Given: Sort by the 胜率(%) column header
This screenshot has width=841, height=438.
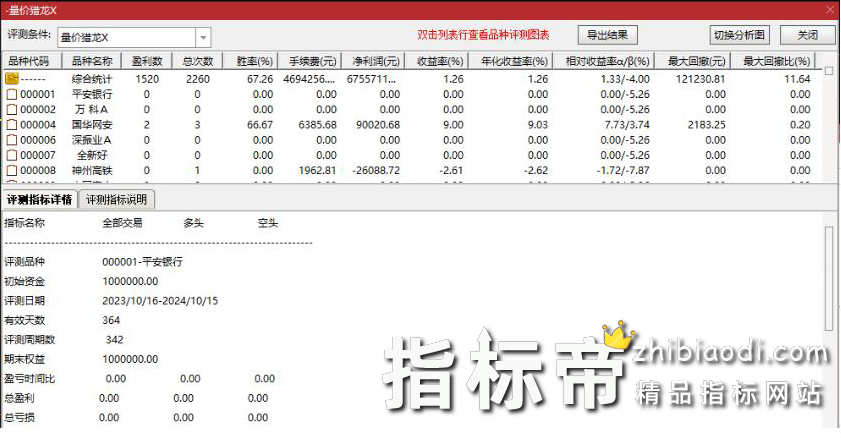Looking at the screenshot, I should 250,61.
